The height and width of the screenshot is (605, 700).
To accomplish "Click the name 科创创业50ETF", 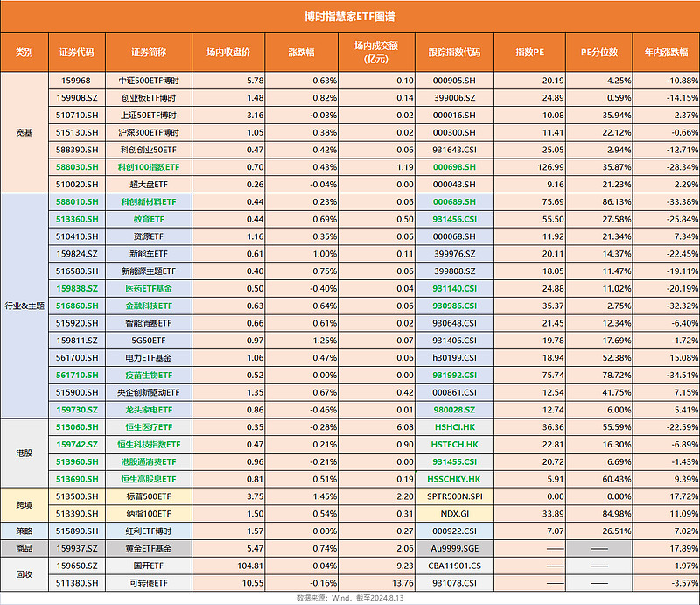I will 149,150.
